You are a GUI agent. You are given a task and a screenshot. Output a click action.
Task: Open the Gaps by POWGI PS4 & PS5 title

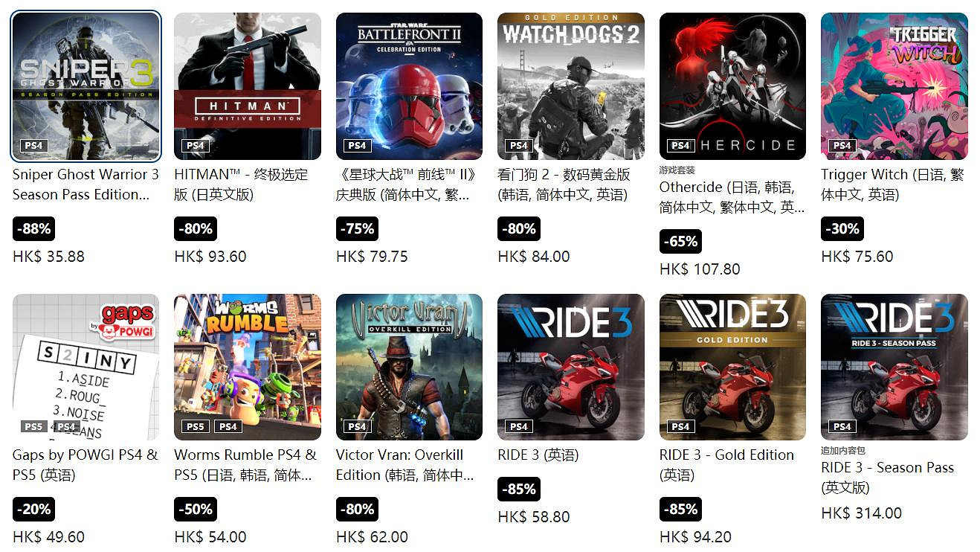pos(86,465)
